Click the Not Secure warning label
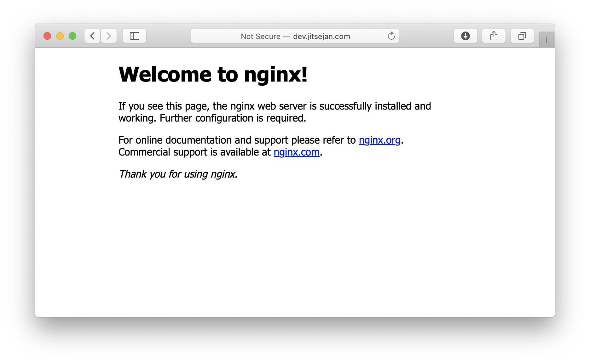Screen dimensions: 590x364 (x=261, y=37)
